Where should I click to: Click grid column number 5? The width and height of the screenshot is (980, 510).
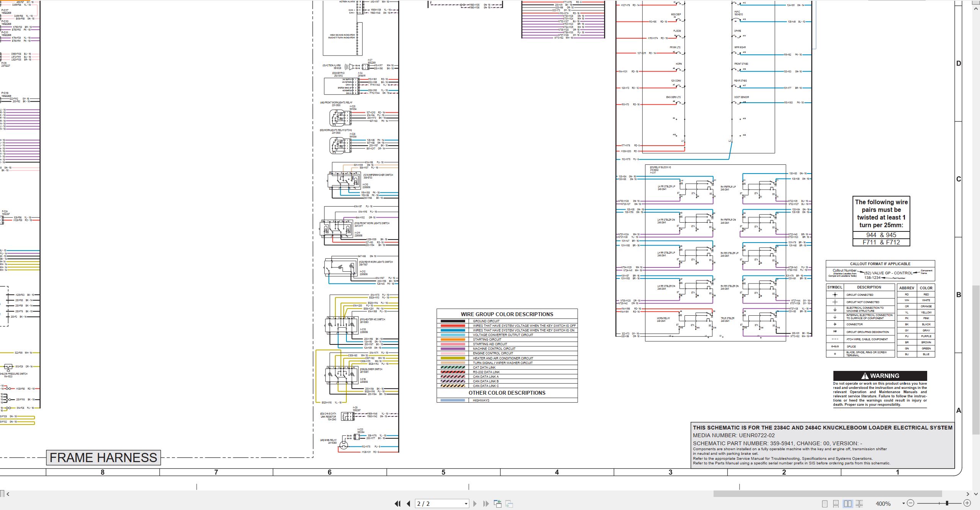(x=443, y=472)
